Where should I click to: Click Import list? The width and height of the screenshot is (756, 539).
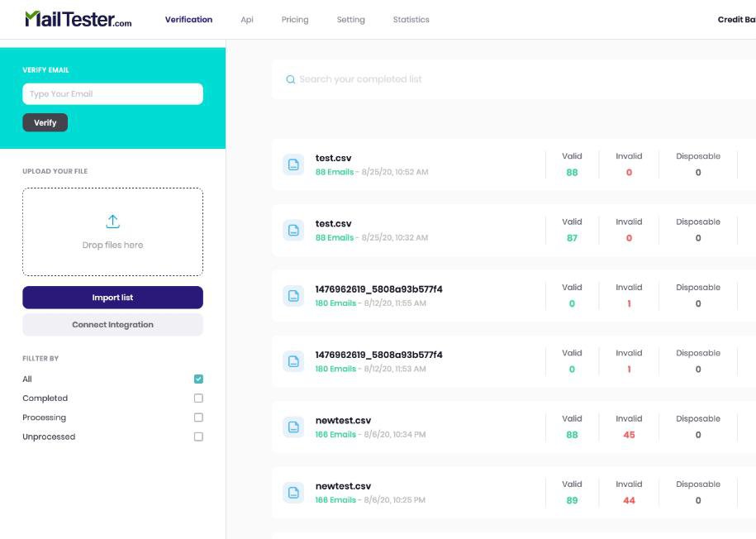(x=113, y=297)
